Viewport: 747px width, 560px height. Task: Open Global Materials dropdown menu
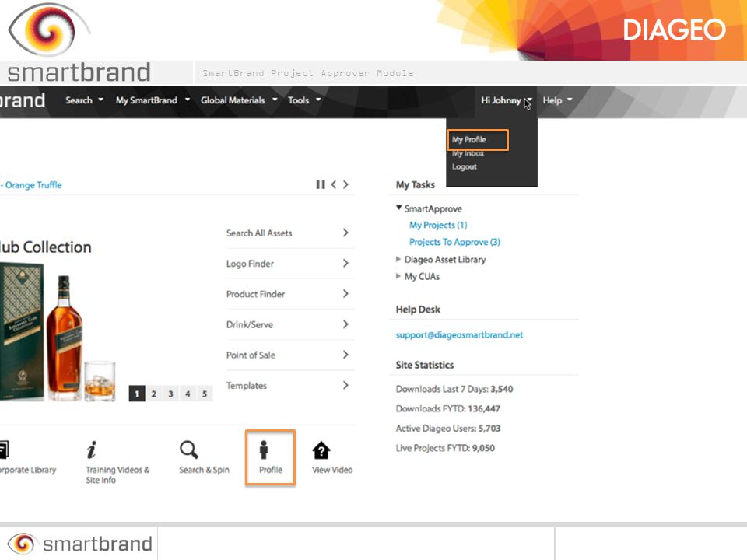click(239, 100)
